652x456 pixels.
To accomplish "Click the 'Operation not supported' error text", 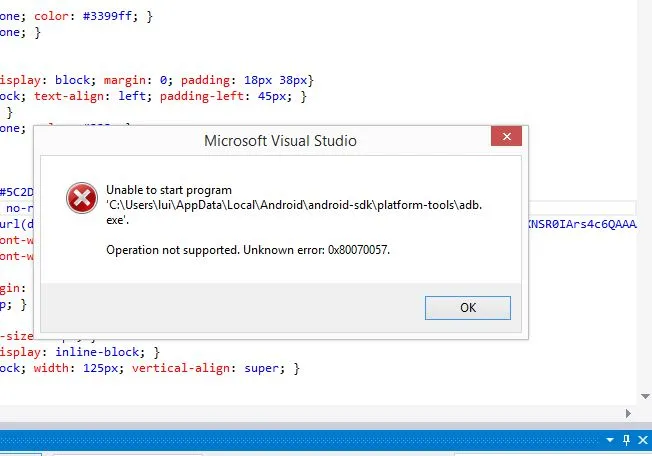I will [248, 250].
